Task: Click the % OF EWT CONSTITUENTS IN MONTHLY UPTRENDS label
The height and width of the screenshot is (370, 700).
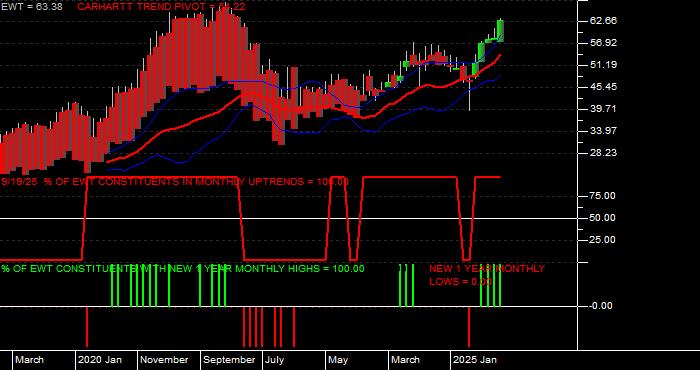Action: [175, 182]
